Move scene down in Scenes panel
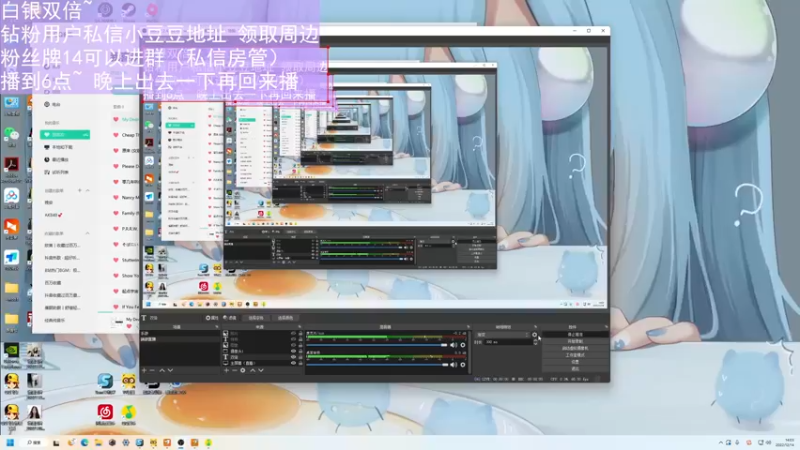800x450 pixels. (170, 370)
